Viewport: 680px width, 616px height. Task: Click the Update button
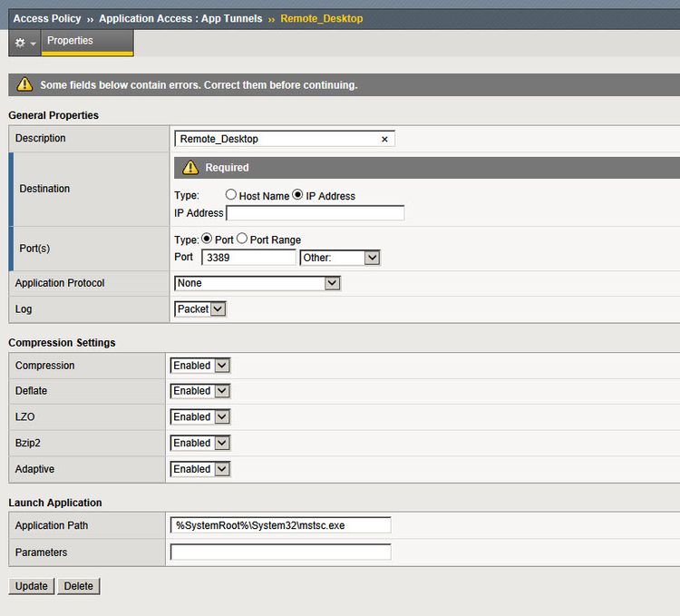[32, 586]
